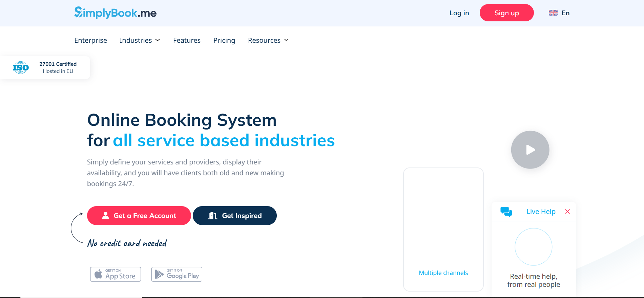Click the SimplyBook.me logo

coord(115,13)
